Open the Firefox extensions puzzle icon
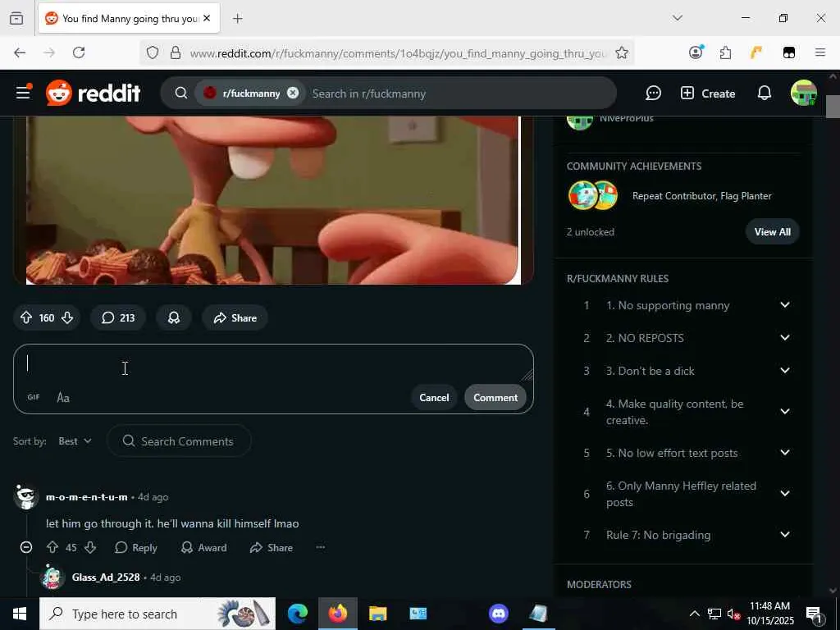The width and height of the screenshot is (840, 630). [725, 52]
